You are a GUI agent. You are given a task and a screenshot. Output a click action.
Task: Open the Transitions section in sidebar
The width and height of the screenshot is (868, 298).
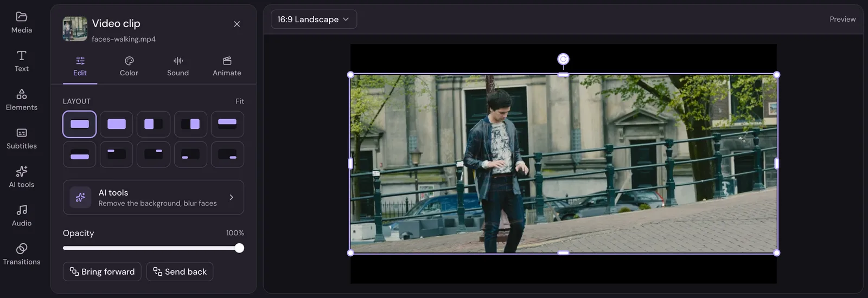[x=22, y=255]
